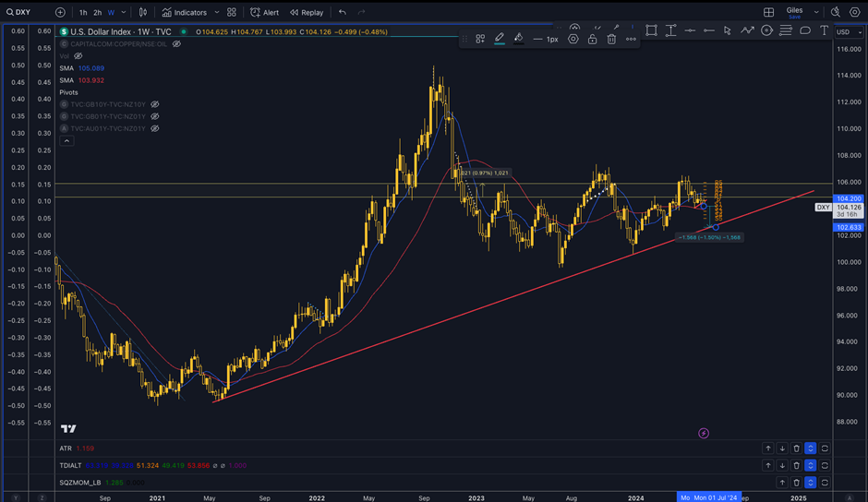Open line color picker with pencil swatch

point(500,39)
